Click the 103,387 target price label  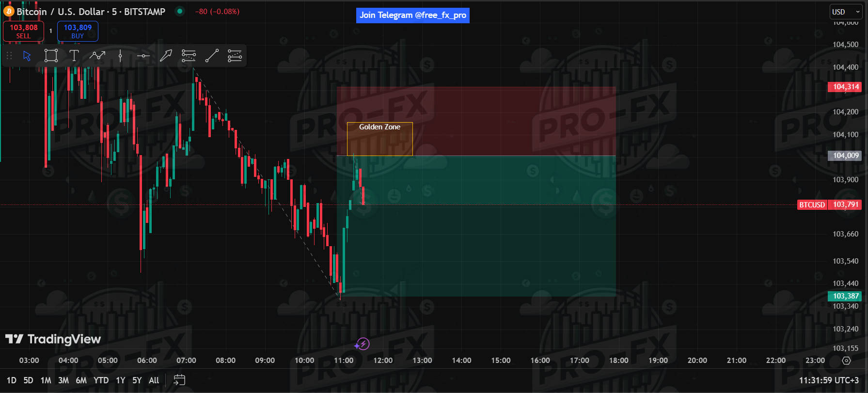pyautogui.click(x=845, y=296)
